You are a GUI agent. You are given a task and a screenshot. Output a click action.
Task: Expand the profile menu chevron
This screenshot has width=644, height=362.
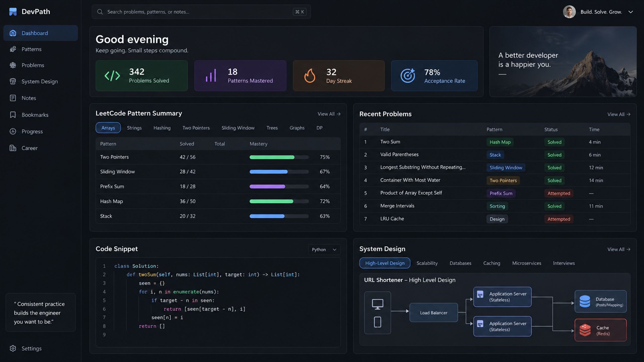[631, 12]
